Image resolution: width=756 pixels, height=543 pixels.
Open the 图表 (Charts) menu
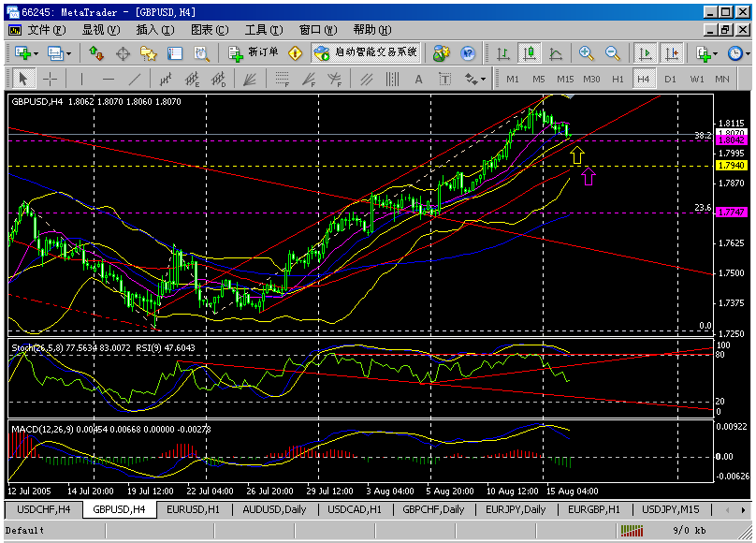pos(209,30)
